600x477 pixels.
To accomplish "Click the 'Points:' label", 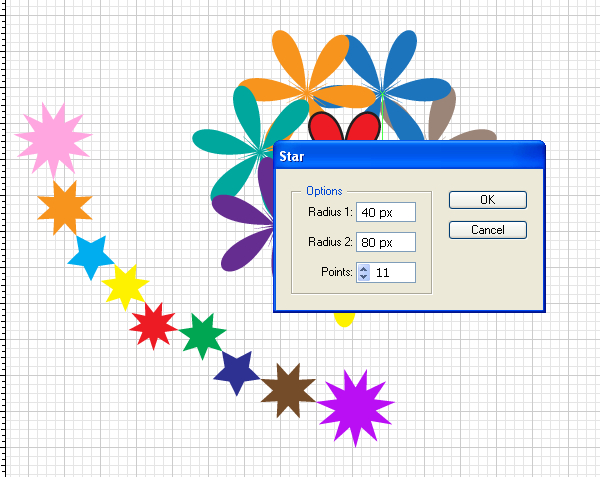I will 336,272.
